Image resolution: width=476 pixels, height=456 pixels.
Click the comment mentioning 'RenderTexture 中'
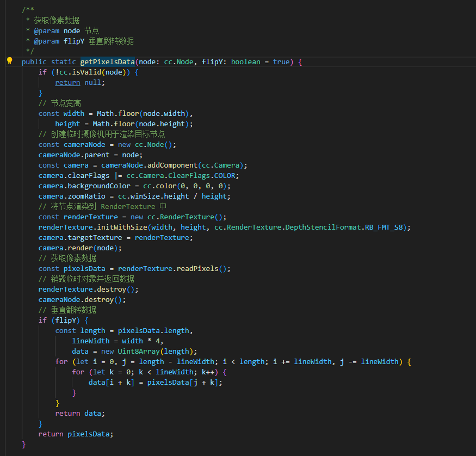click(102, 206)
